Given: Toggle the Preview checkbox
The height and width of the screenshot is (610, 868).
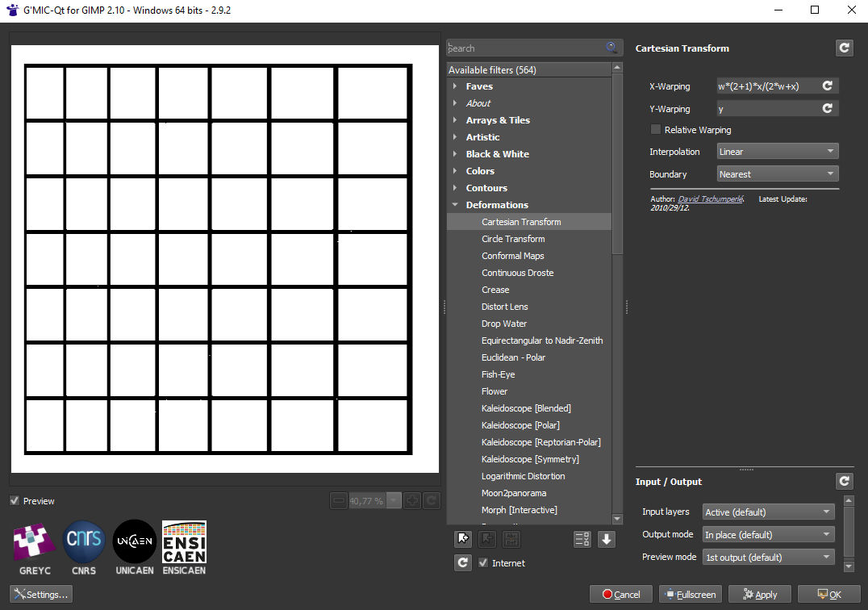Looking at the screenshot, I should (x=15, y=500).
